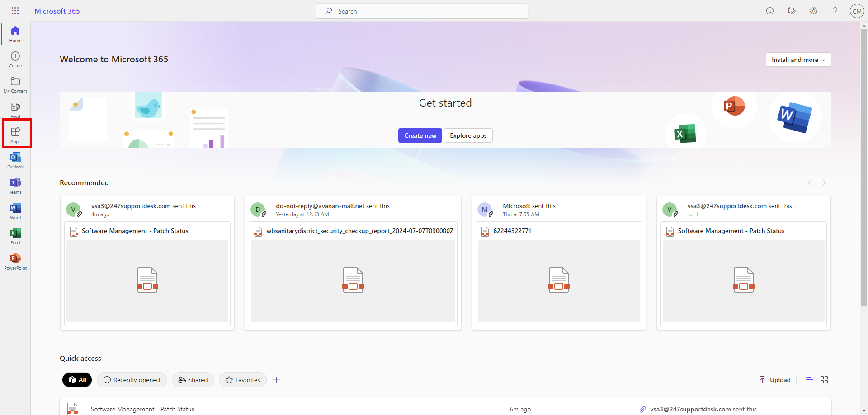Expand the Install and more dropdown
The width and height of the screenshot is (868, 415).
798,60
